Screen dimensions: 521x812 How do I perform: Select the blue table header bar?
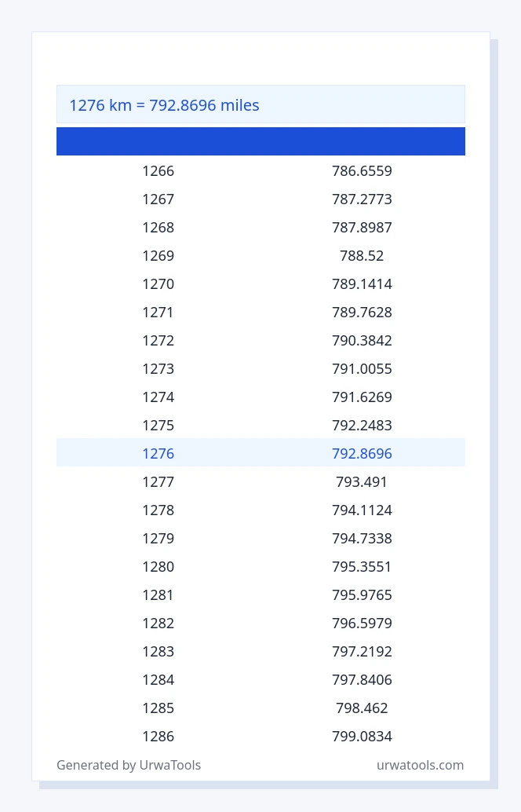click(x=260, y=141)
